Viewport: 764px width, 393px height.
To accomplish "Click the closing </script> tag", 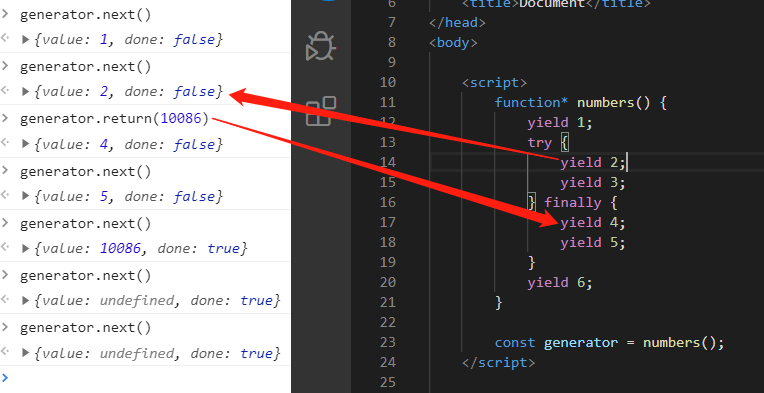I will coord(498,362).
